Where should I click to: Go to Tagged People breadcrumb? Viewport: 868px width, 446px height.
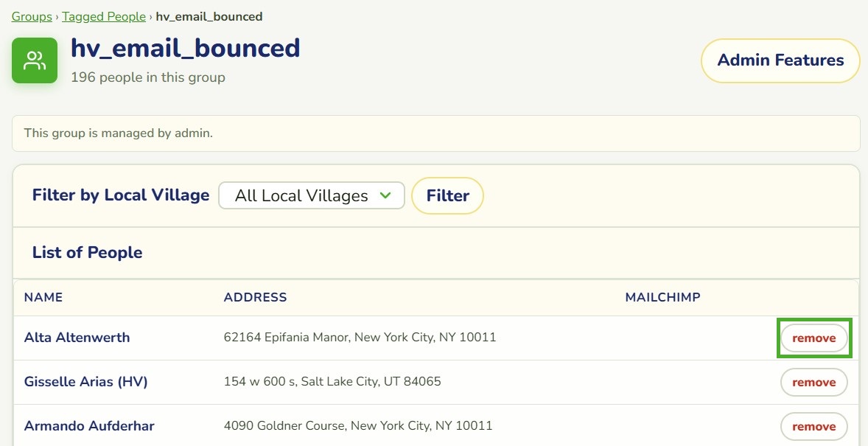tap(103, 17)
